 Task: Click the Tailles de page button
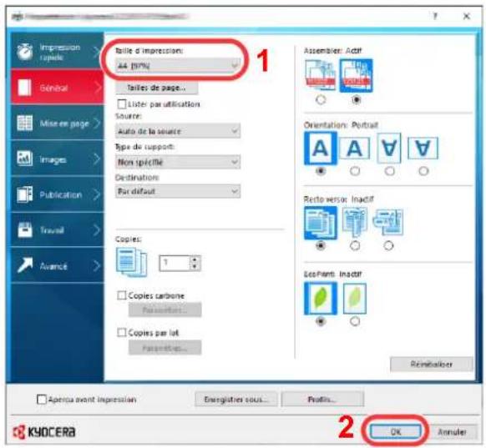click(156, 88)
